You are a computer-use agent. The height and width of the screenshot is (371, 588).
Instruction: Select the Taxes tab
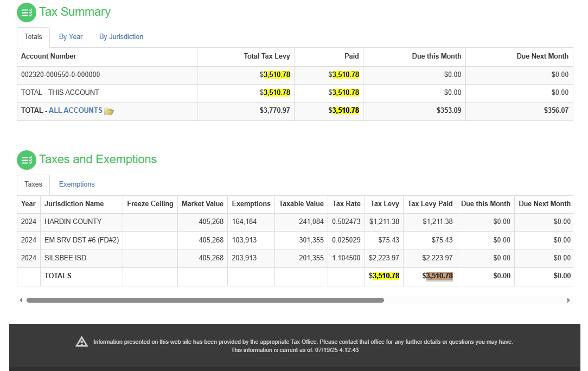pos(33,184)
